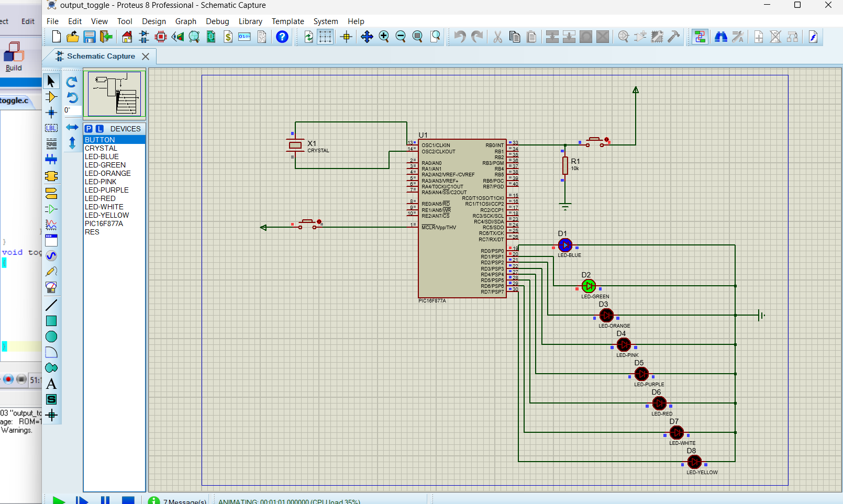Select LED-PURPLE in the devices list
The width and height of the screenshot is (843, 504).
(x=114, y=190)
